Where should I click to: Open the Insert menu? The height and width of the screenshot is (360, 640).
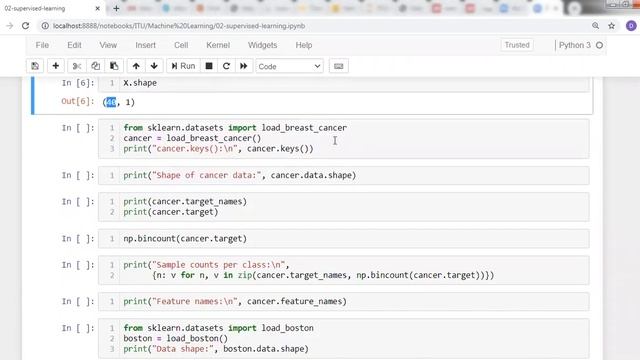pos(146,45)
